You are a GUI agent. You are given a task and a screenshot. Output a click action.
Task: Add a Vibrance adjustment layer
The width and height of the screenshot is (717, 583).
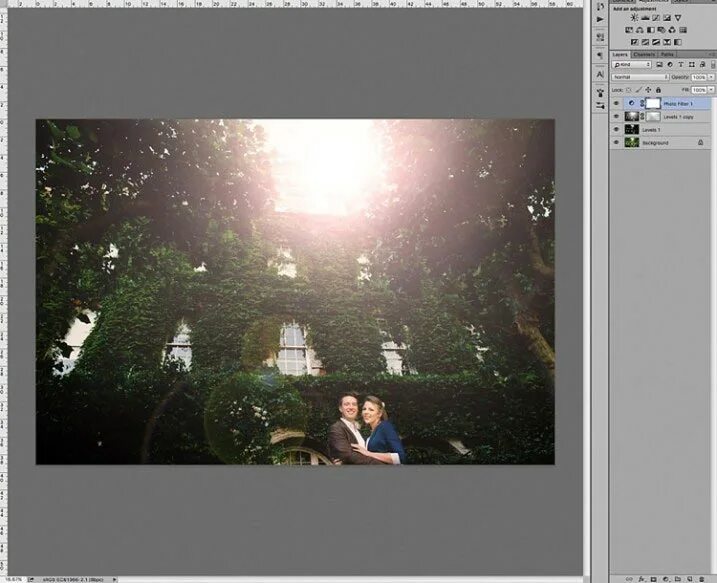point(678,18)
